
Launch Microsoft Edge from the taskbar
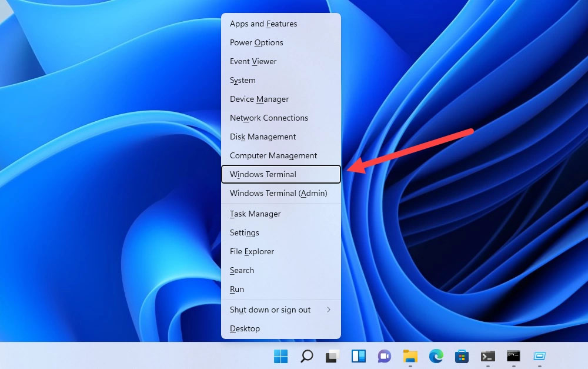(x=436, y=356)
